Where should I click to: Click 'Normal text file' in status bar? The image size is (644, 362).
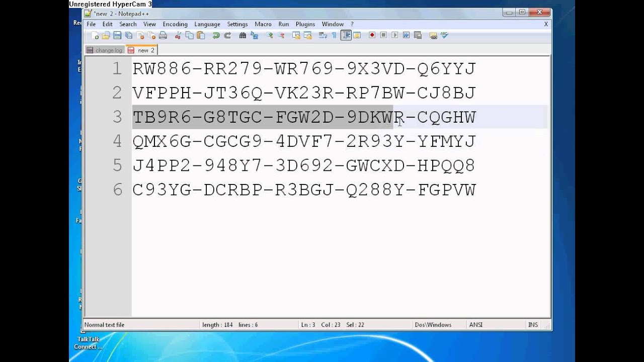click(x=104, y=325)
